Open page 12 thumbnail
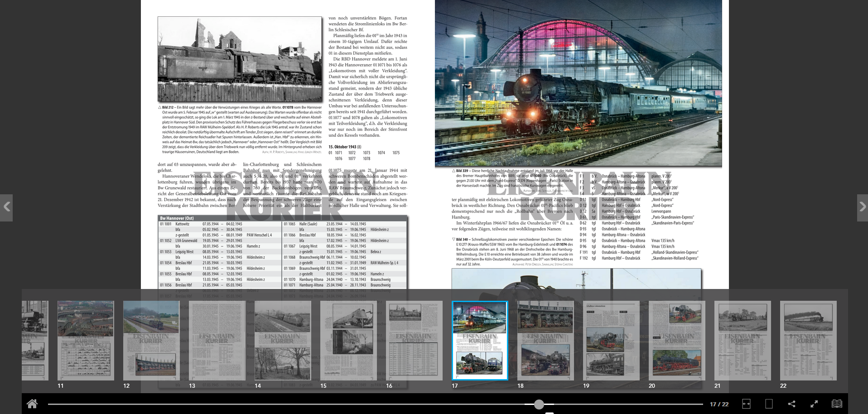Image resolution: width=868 pixels, height=414 pixels. [x=151, y=340]
